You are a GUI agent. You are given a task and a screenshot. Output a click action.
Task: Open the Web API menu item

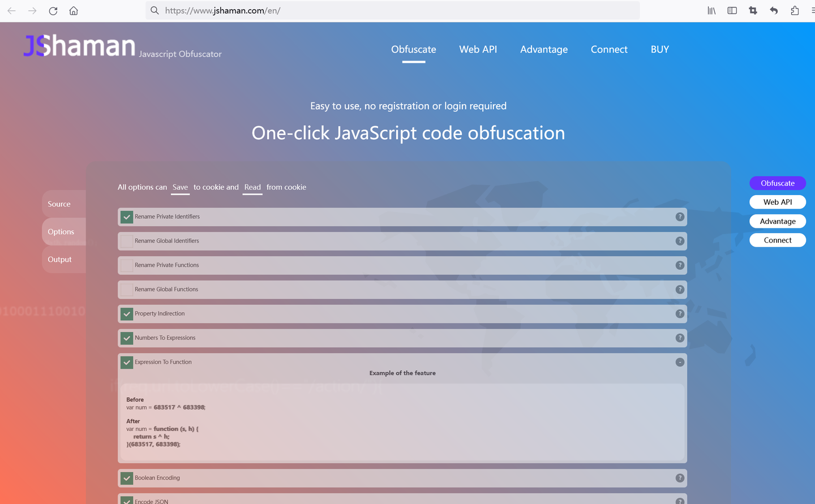478,49
